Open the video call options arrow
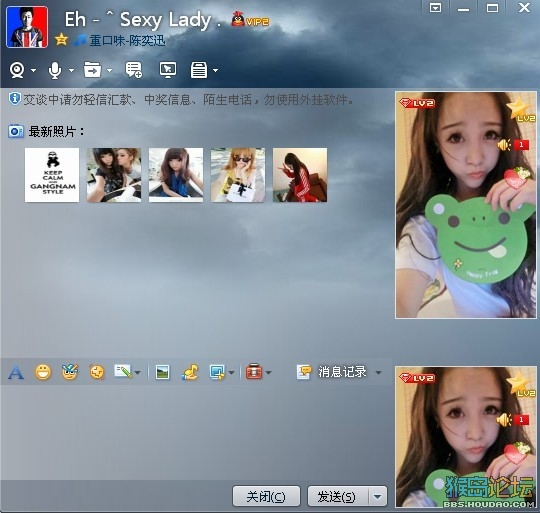The width and height of the screenshot is (540, 513). coord(33,71)
